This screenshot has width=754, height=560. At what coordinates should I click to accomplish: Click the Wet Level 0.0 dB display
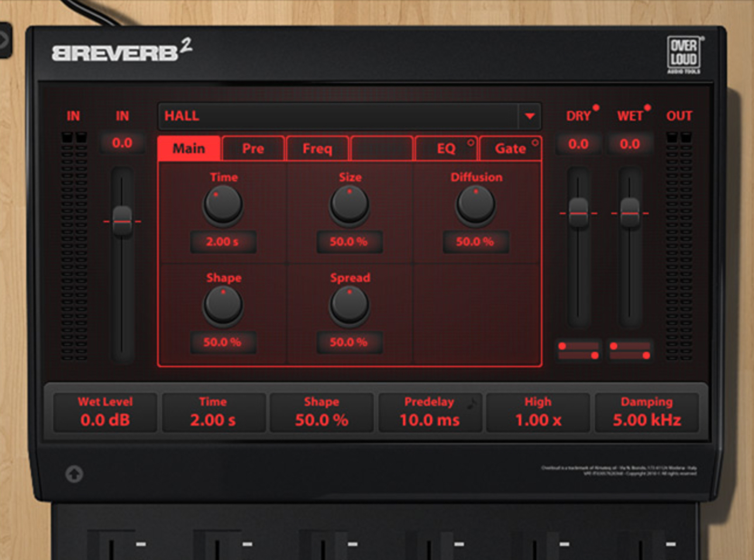[x=105, y=413]
